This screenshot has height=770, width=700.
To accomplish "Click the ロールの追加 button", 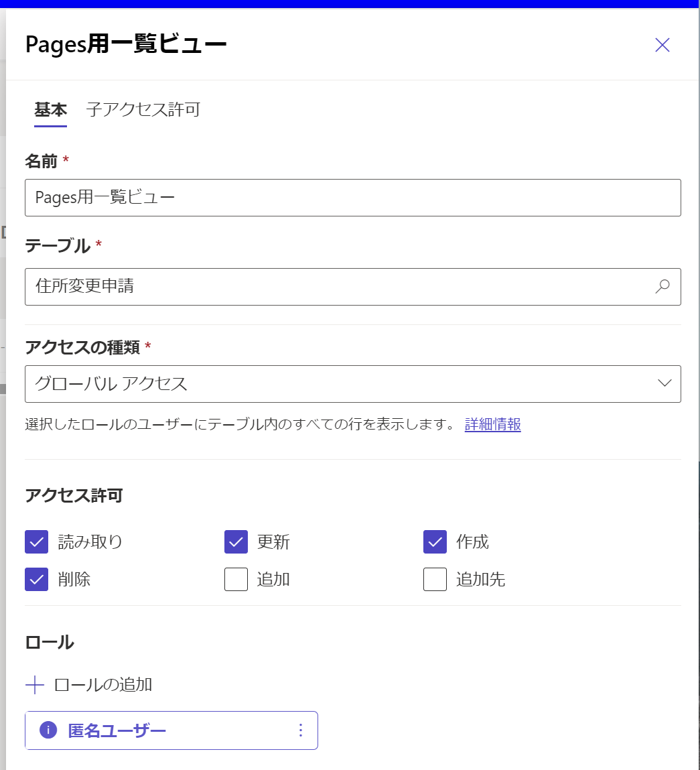I will pos(102,685).
